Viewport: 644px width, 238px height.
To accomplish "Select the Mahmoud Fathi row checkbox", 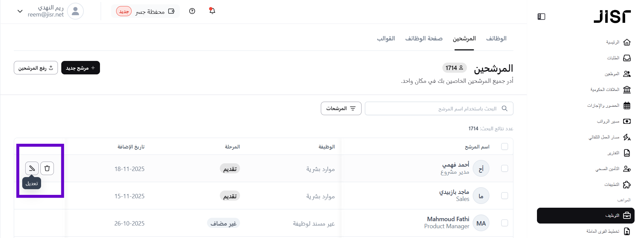I will pyautogui.click(x=505, y=223).
